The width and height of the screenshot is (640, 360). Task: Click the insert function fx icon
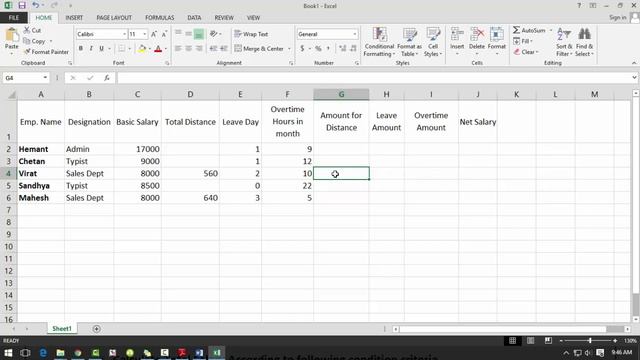click(x=107, y=78)
